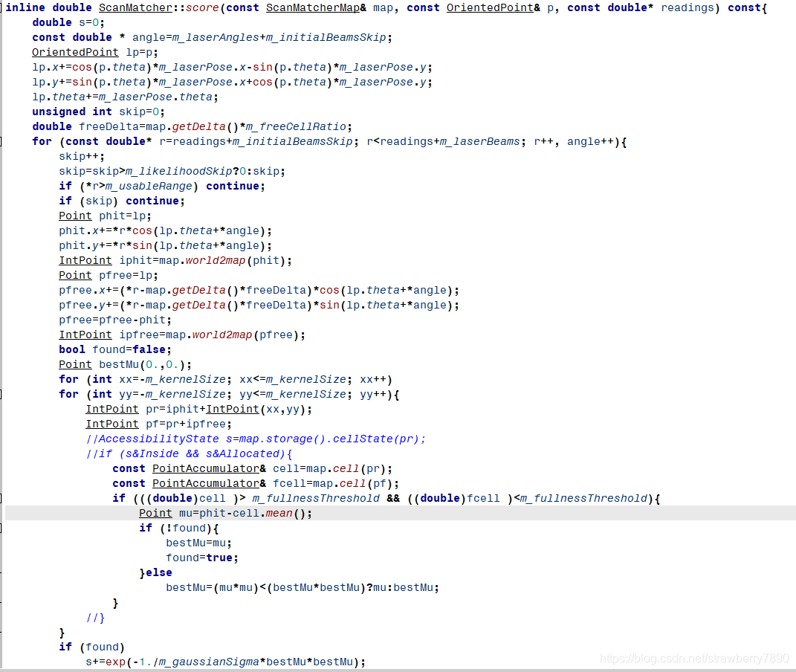796x672 pixels.
Task: Click the '//}' comment line
Action: [x=95, y=618]
